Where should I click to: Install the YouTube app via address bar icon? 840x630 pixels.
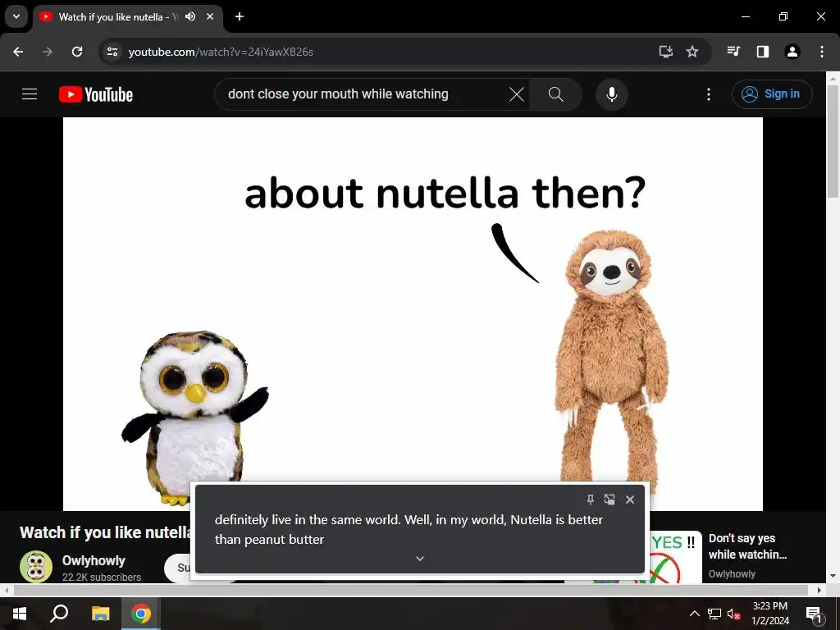pyautogui.click(x=665, y=52)
